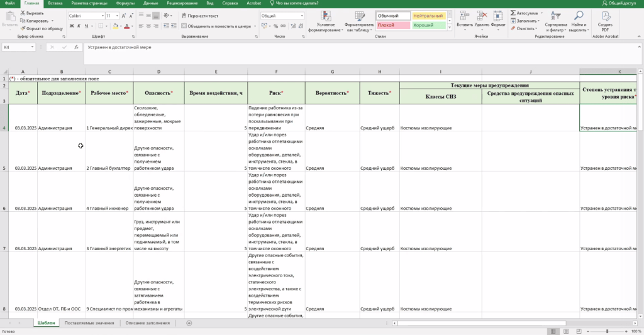644x335 pixels.
Task: Click the Copy (Копировать) button
Action: [x=35, y=21]
